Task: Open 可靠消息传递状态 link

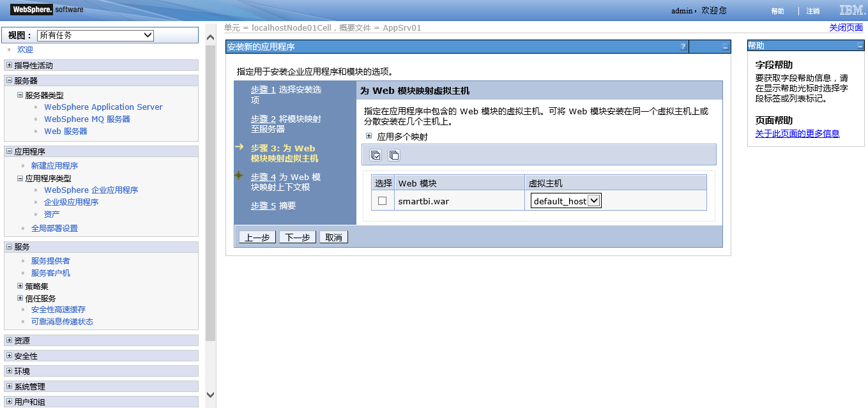Action: point(62,321)
